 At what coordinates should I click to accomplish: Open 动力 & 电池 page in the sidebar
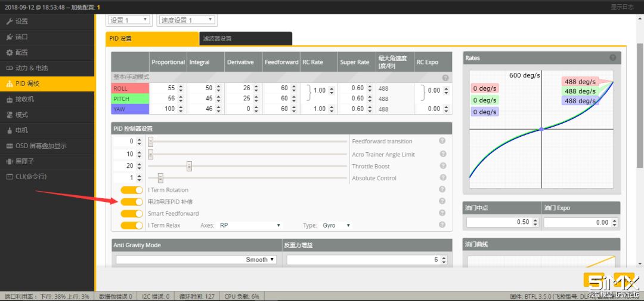pyautogui.click(x=31, y=68)
